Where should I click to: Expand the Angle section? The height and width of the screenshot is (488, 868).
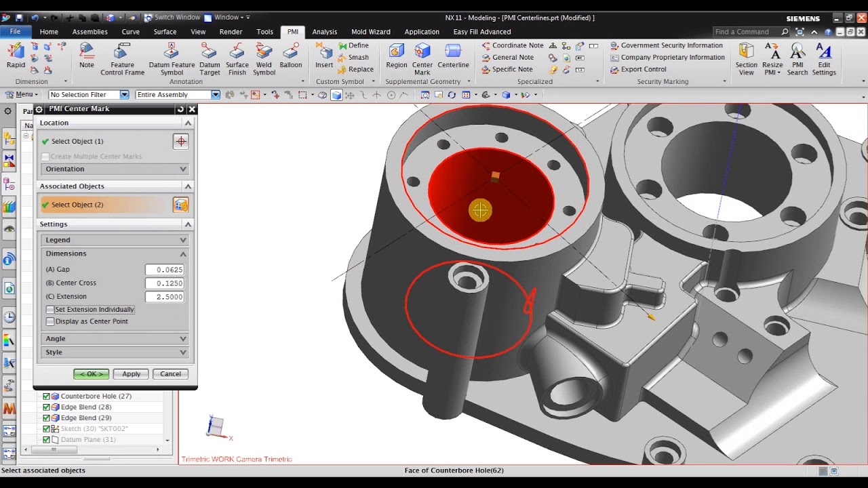(x=182, y=338)
